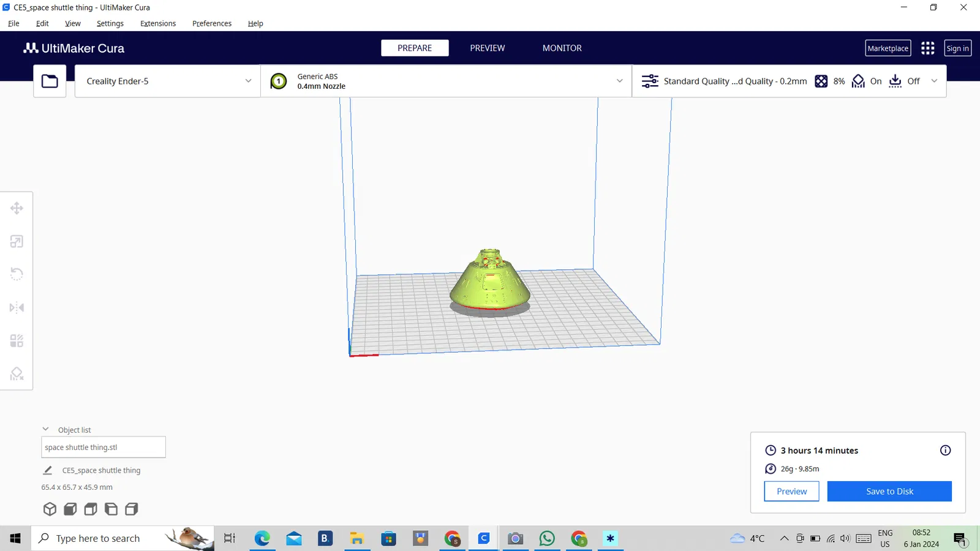
Task: Click the adhesion Off icon
Action: 895,81
